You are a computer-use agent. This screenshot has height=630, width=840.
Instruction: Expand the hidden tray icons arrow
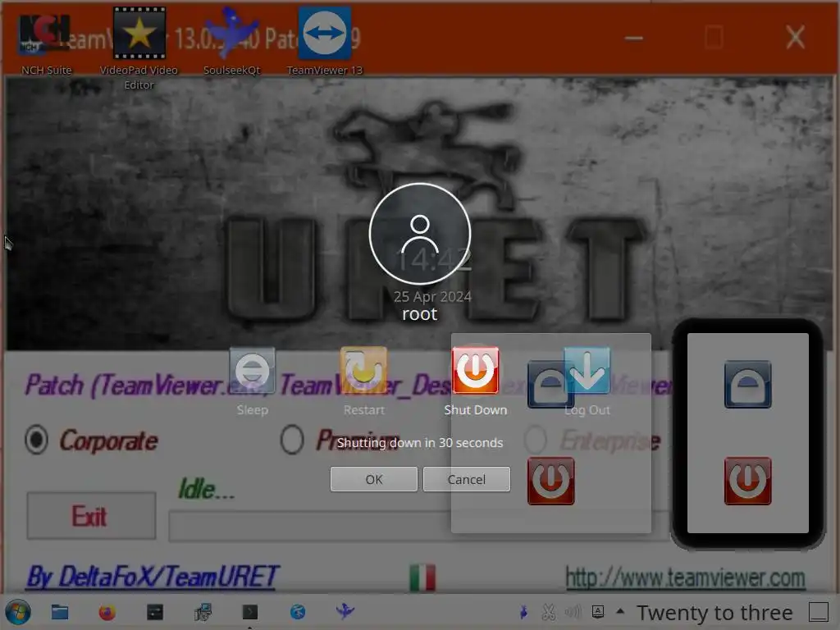(620, 610)
